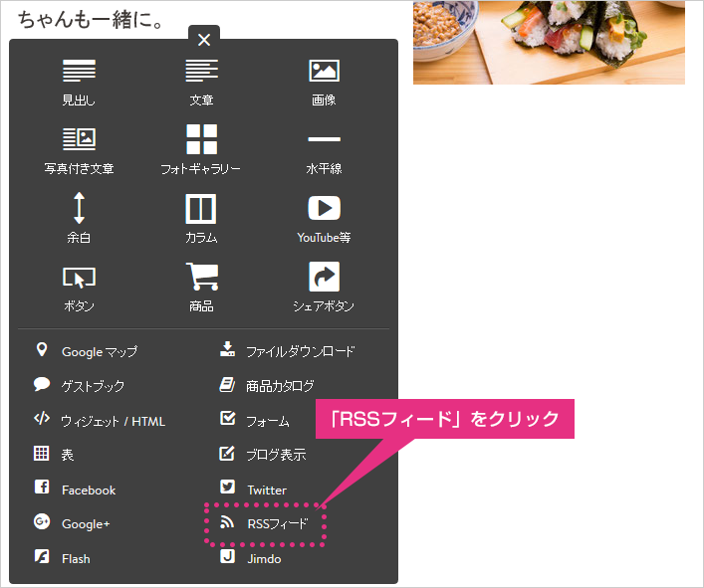Click the ブログ表示 pencil icon

pyautogui.click(x=227, y=453)
